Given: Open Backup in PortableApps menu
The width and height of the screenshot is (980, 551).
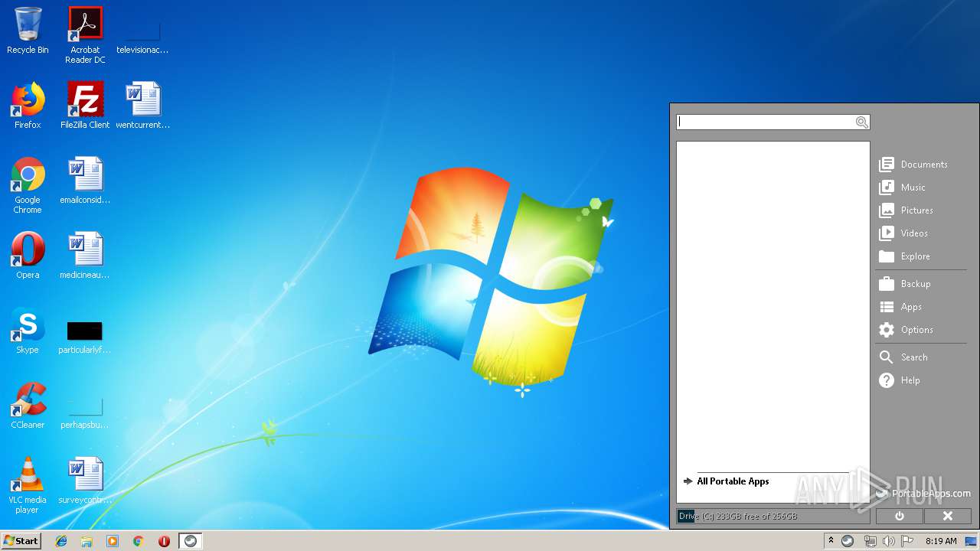Looking at the screenshot, I should click(x=905, y=284).
